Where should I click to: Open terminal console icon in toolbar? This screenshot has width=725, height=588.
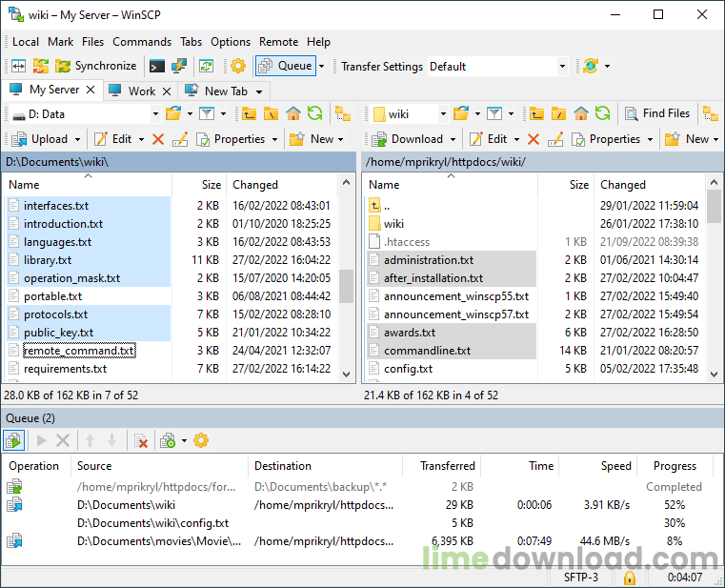pos(156,66)
